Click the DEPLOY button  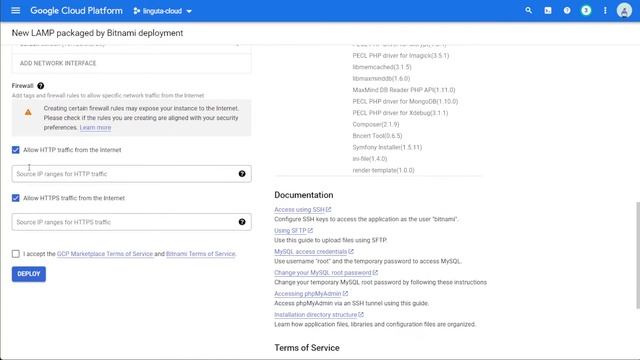click(29, 274)
